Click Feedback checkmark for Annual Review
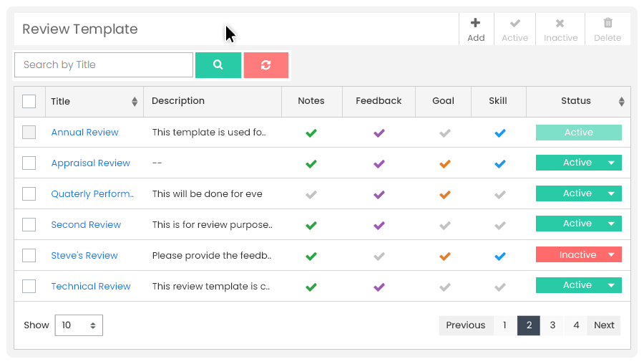Image resolution: width=644 pixels, height=364 pixels. coord(379,133)
